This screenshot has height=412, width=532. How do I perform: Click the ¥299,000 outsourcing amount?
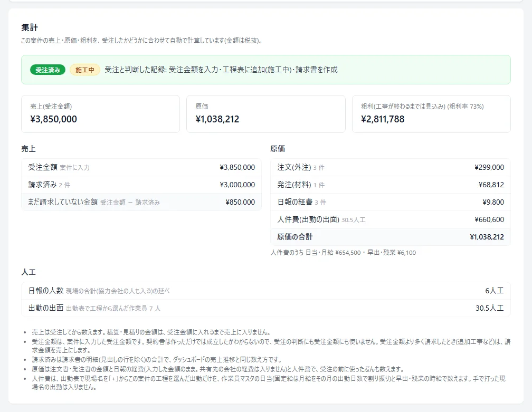pos(489,168)
